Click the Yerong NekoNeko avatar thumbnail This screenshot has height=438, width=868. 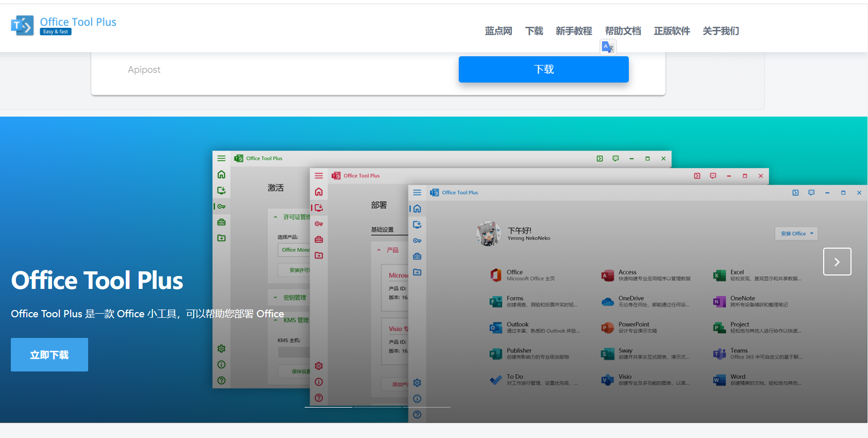488,234
